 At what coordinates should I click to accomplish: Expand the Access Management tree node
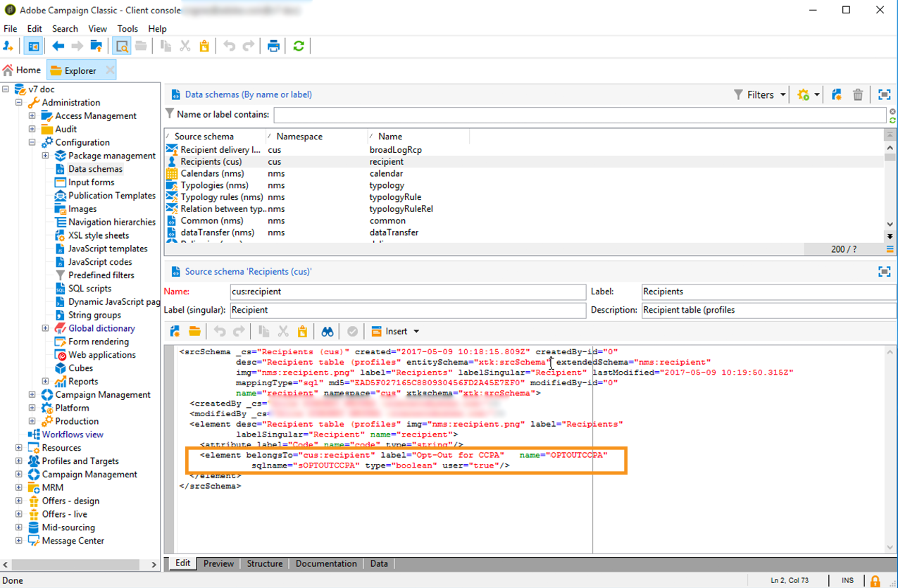(32, 115)
